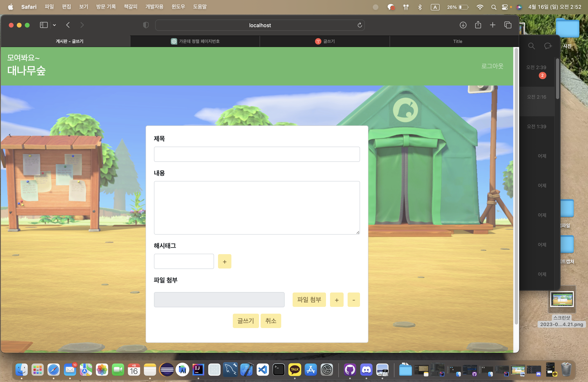Open Spotlight search in menu bar
Image resolution: width=588 pixels, height=382 pixels.
494,7
